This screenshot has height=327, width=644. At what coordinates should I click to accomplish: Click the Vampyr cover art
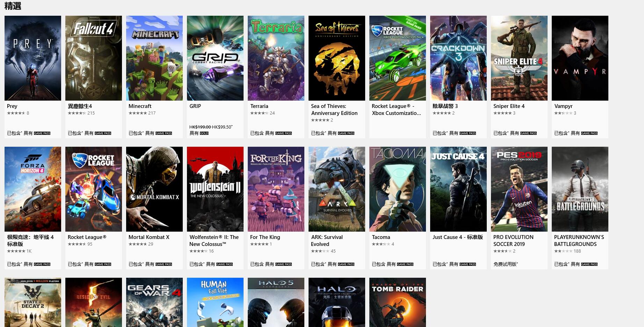580,58
